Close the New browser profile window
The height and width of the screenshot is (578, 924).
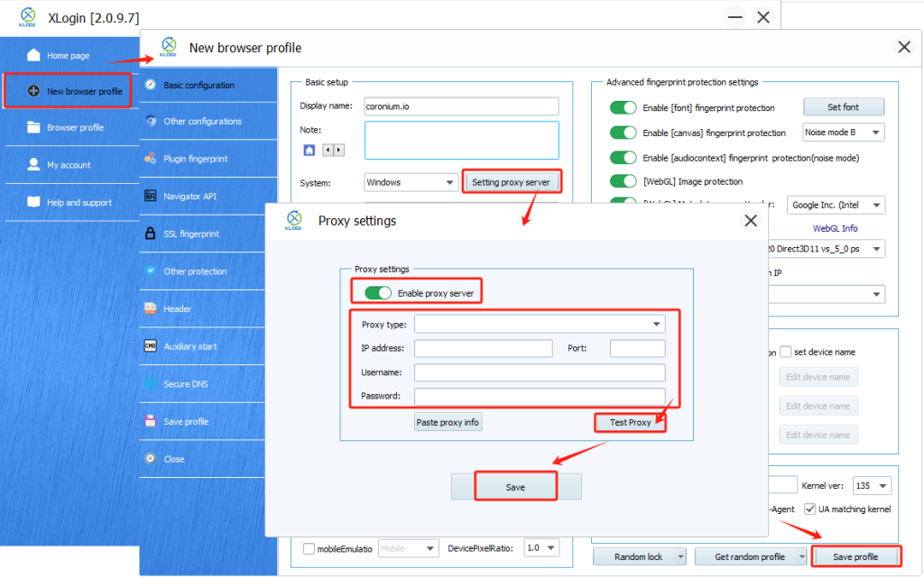click(904, 47)
